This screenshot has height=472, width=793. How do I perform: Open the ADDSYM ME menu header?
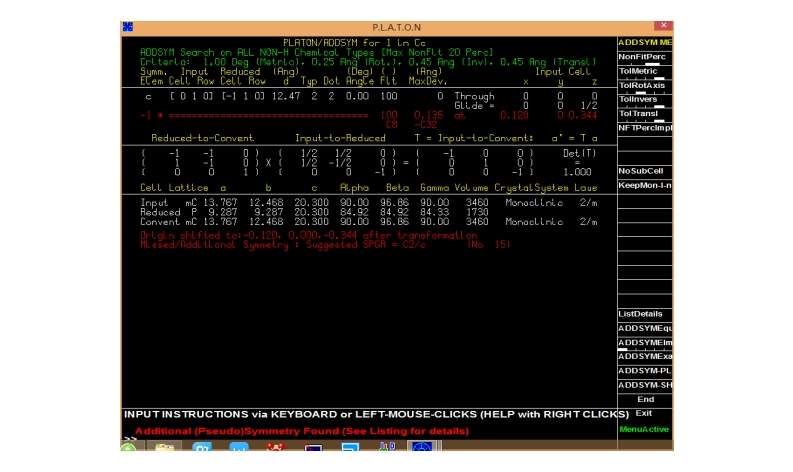(645, 42)
